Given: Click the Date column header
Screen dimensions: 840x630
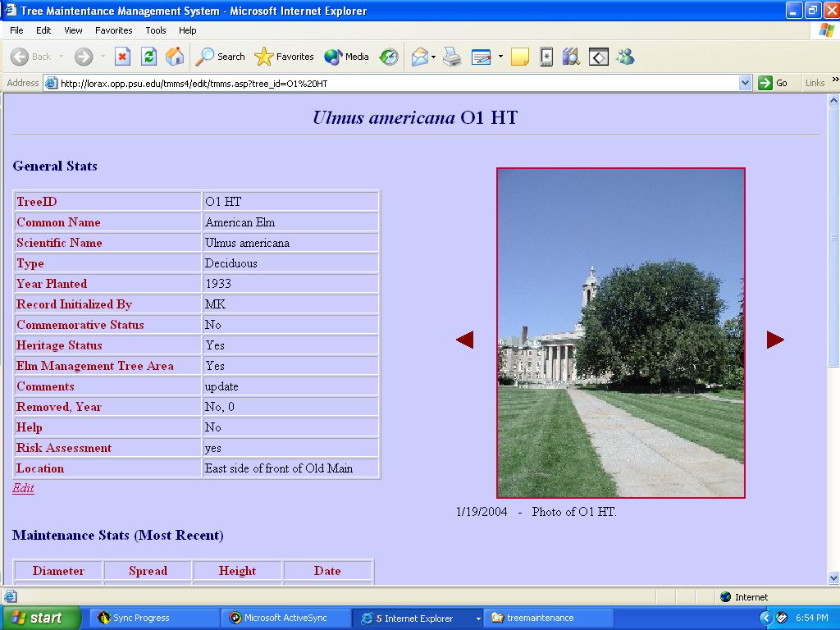Looking at the screenshot, I should tap(327, 571).
